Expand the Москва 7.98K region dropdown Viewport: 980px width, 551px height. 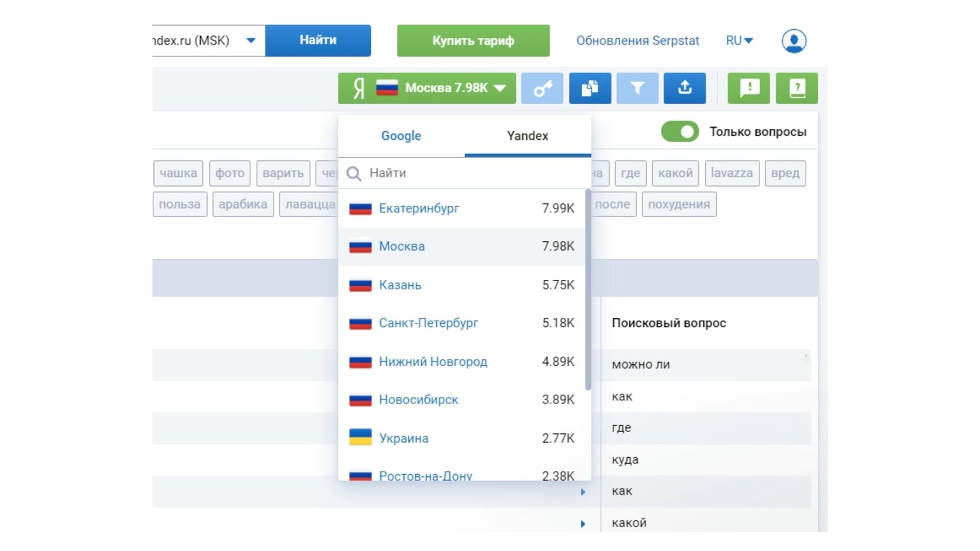click(427, 88)
